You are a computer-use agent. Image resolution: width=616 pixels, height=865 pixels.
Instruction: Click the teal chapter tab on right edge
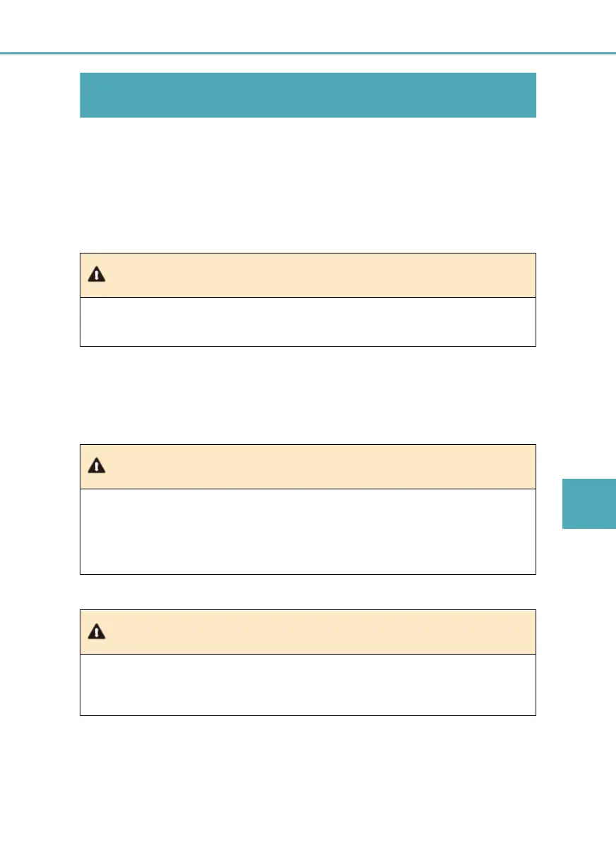[588, 503]
